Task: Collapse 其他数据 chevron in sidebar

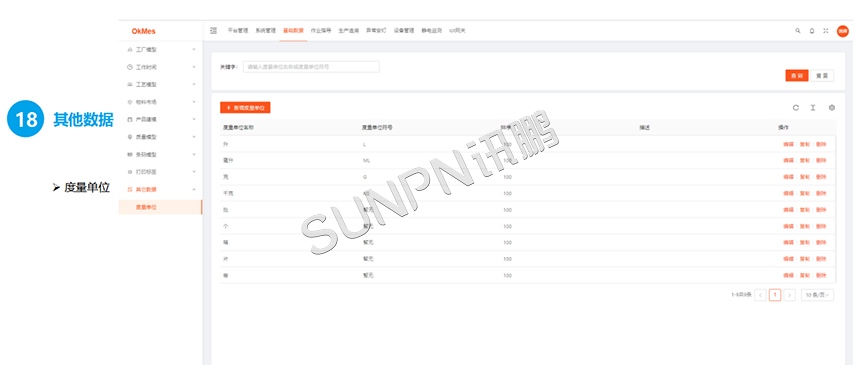Action: pyautogui.click(x=194, y=189)
